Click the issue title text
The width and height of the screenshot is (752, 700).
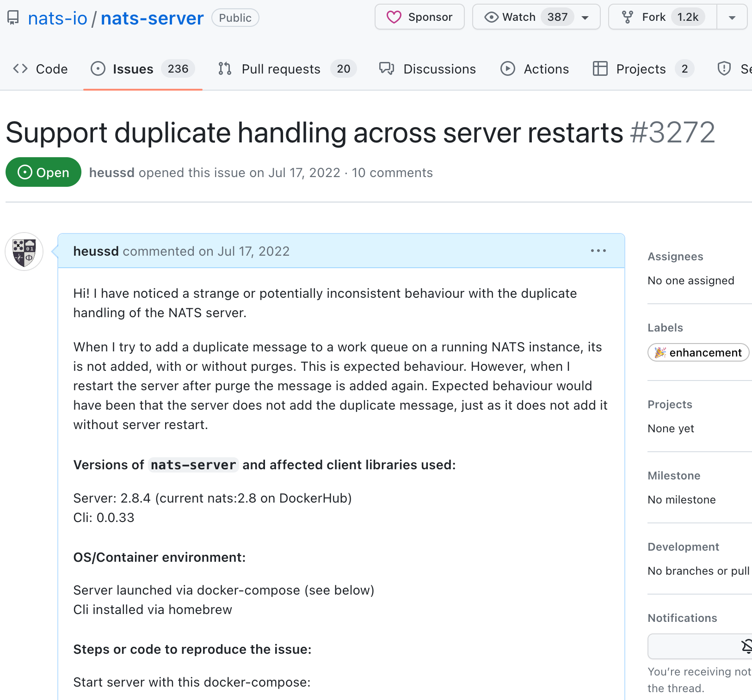click(314, 133)
